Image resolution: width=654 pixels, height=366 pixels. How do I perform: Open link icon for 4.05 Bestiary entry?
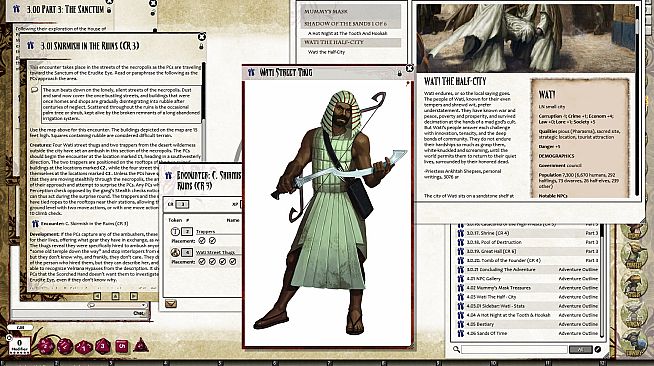[460, 324]
